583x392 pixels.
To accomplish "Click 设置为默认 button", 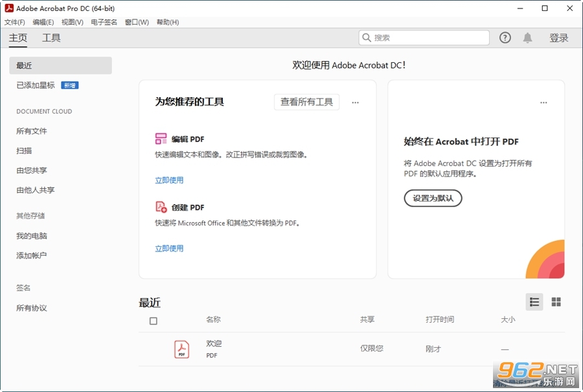I will pyautogui.click(x=433, y=198).
